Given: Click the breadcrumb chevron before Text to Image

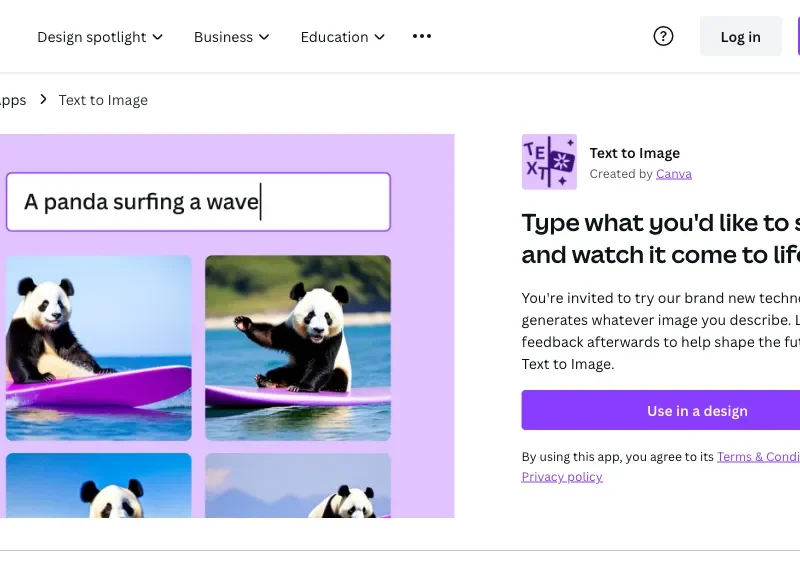Looking at the screenshot, I should (x=43, y=99).
